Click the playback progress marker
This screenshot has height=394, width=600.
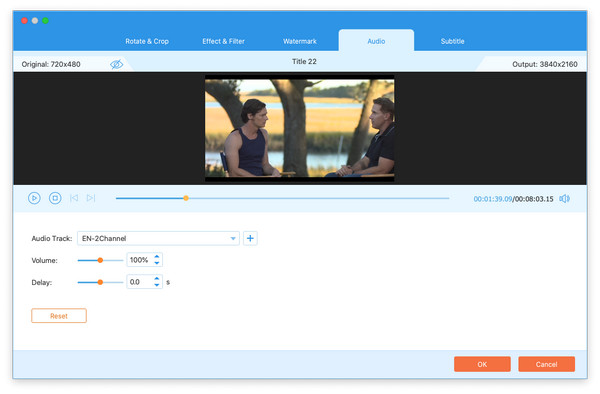point(186,198)
